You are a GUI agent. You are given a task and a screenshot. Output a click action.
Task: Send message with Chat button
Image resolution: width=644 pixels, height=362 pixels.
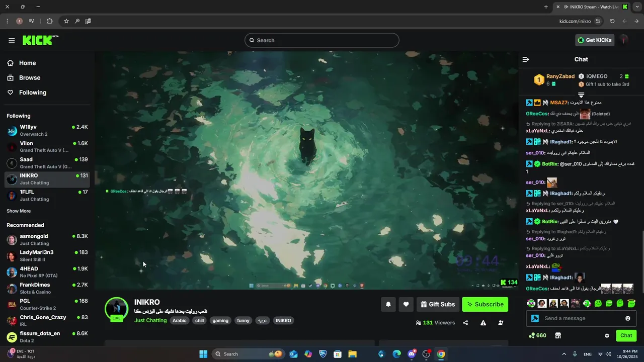(626, 335)
